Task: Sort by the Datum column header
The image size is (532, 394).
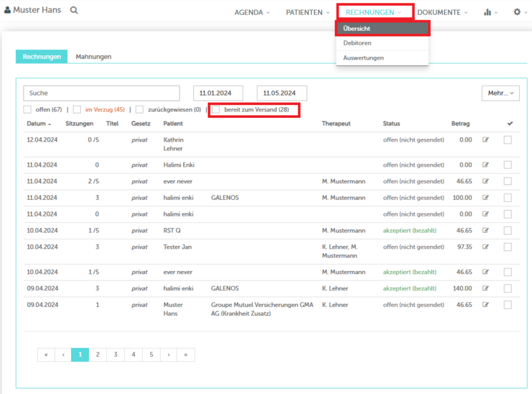Action: 38,123
